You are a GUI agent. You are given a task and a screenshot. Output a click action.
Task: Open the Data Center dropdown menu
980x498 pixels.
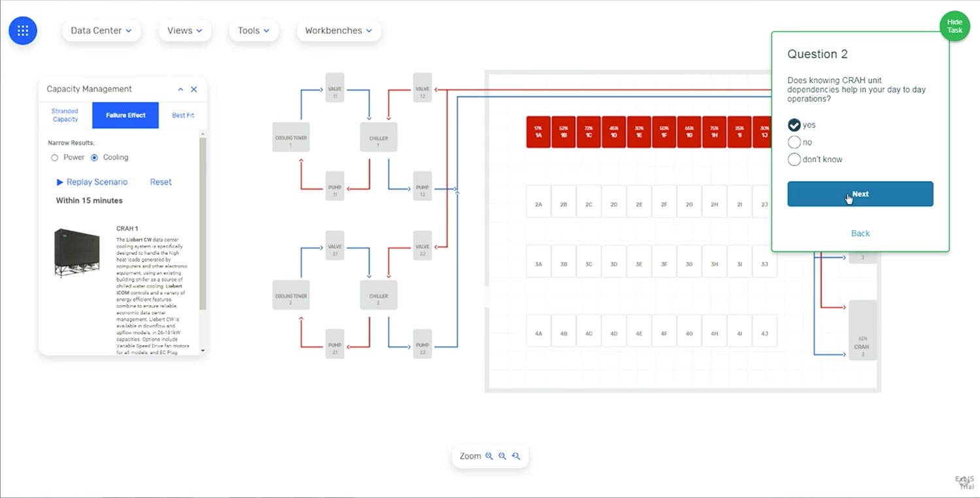pos(101,31)
